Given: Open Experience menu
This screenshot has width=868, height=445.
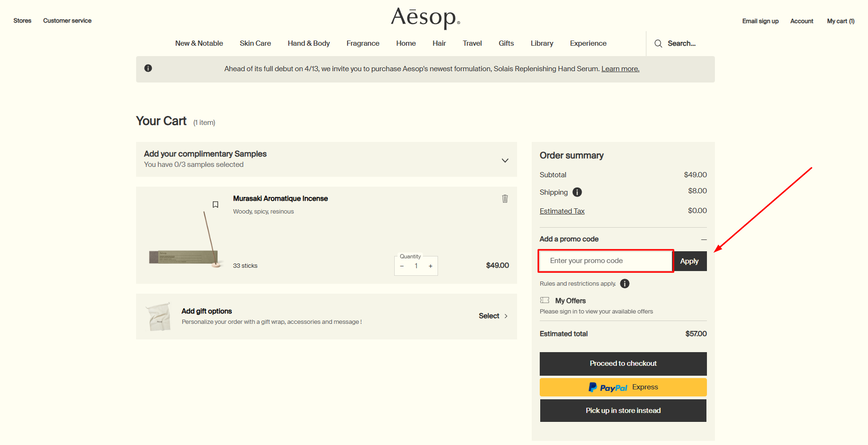Looking at the screenshot, I should [x=588, y=43].
